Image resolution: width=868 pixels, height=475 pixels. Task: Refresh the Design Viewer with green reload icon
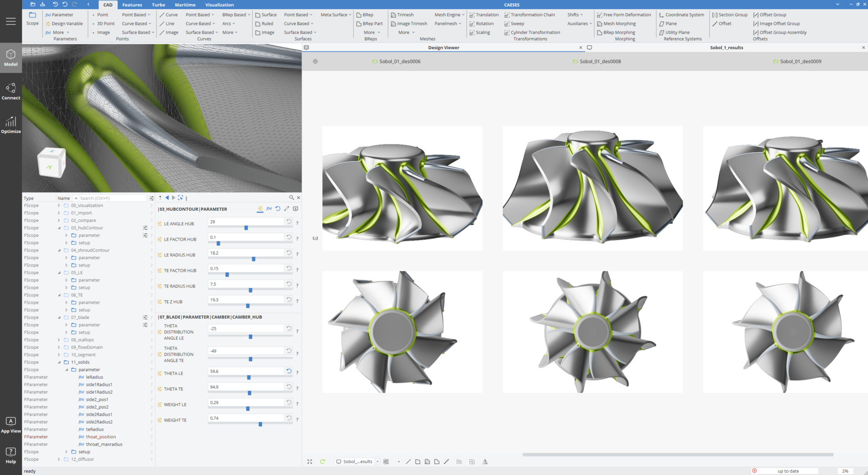(x=323, y=461)
